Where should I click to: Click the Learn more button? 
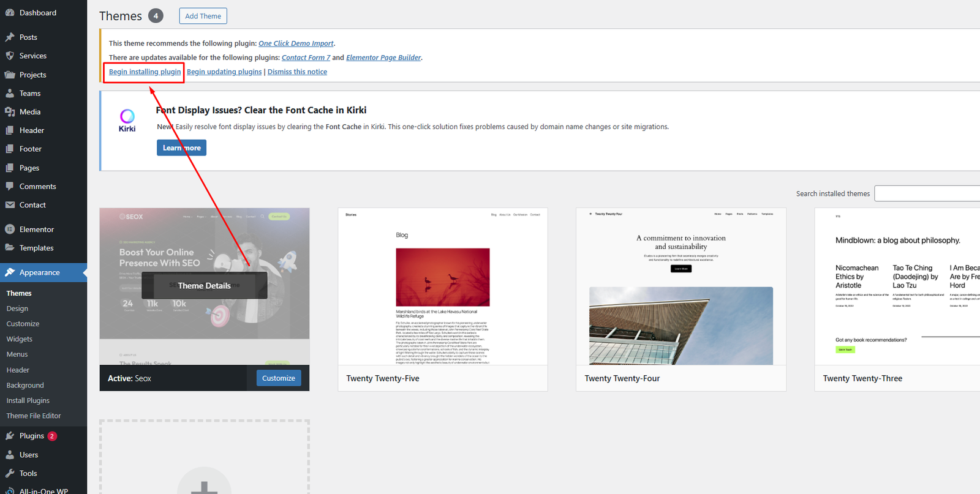181,148
